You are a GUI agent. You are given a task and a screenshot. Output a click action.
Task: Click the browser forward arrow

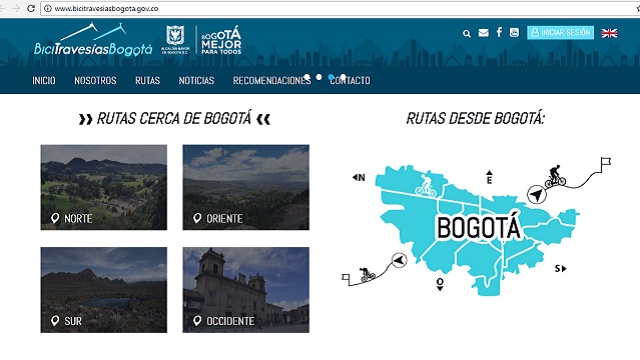(x=16, y=8)
